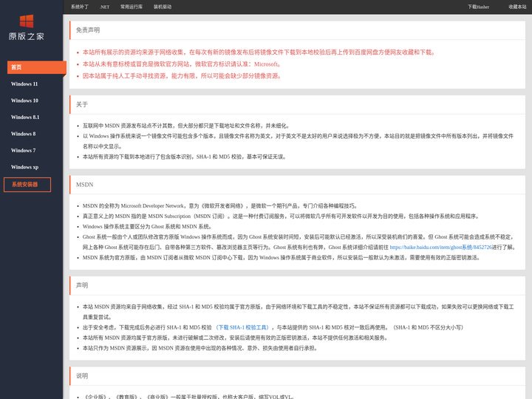Open 常用运行库 top menu item
532x399 pixels.
pos(132,7)
